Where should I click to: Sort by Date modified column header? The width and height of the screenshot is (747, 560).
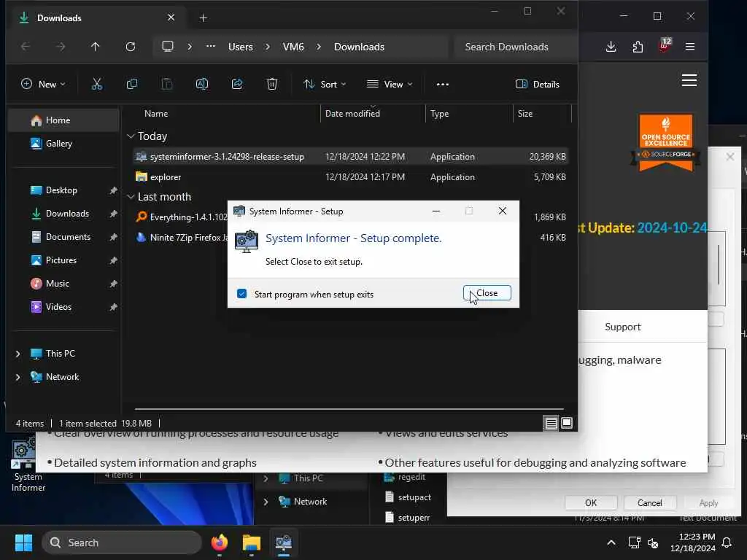click(x=352, y=114)
